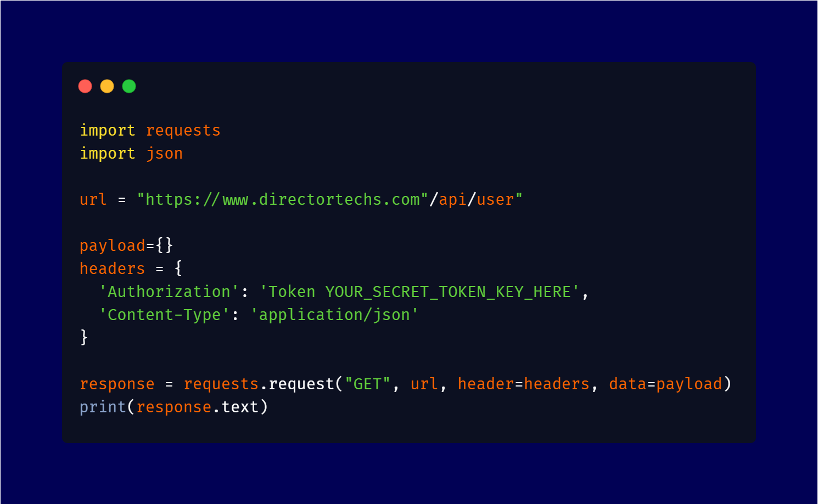This screenshot has height=504, width=818.
Task: Click the payload variable declaration
Action: tap(113, 246)
